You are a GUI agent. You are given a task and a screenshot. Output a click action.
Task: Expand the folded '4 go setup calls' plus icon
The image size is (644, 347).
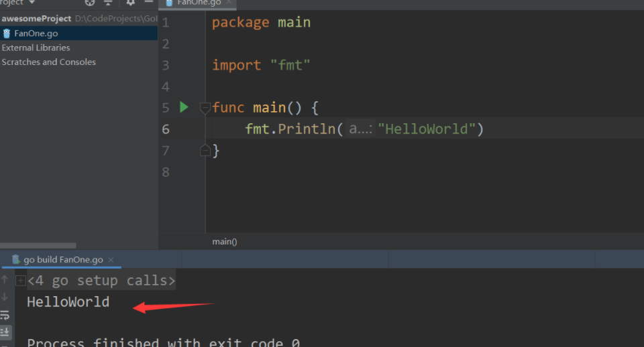coord(21,281)
